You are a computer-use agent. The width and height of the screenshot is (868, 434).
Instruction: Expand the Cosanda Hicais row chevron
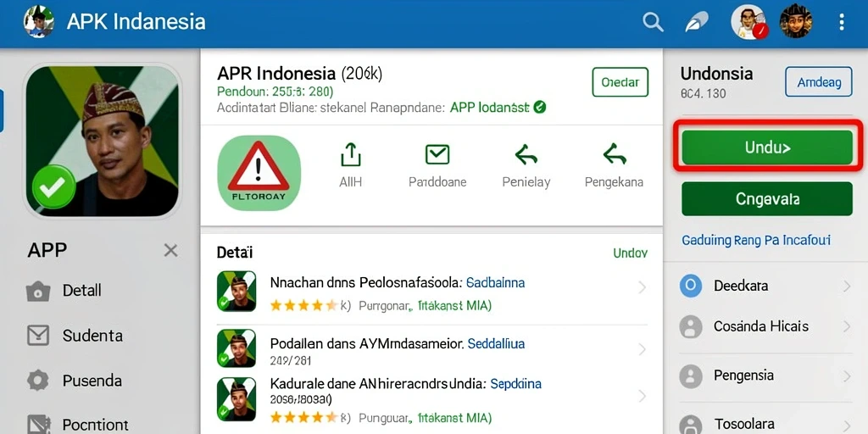click(847, 326)
